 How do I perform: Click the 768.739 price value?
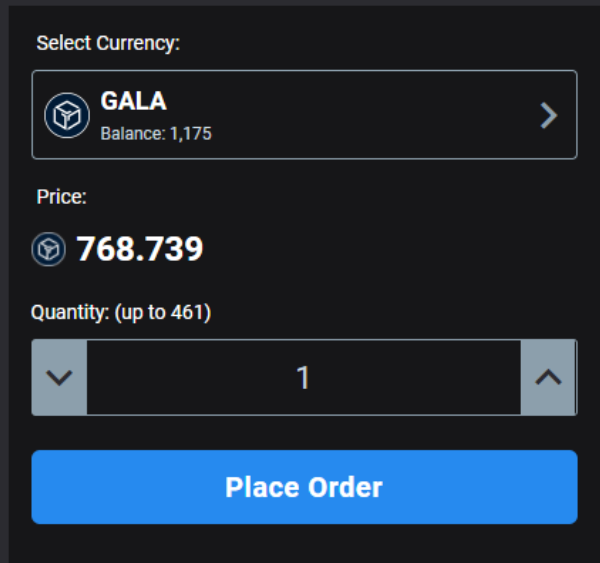coord(140,249)
